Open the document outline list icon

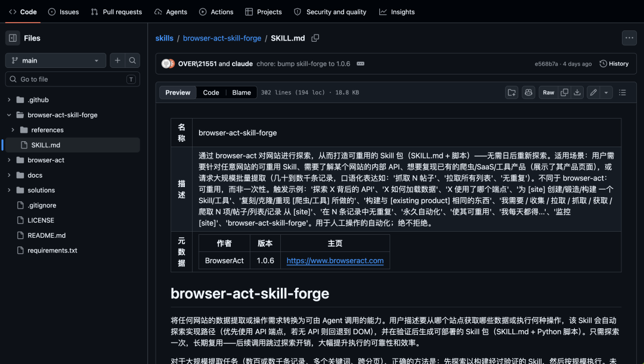click(623, 92)
